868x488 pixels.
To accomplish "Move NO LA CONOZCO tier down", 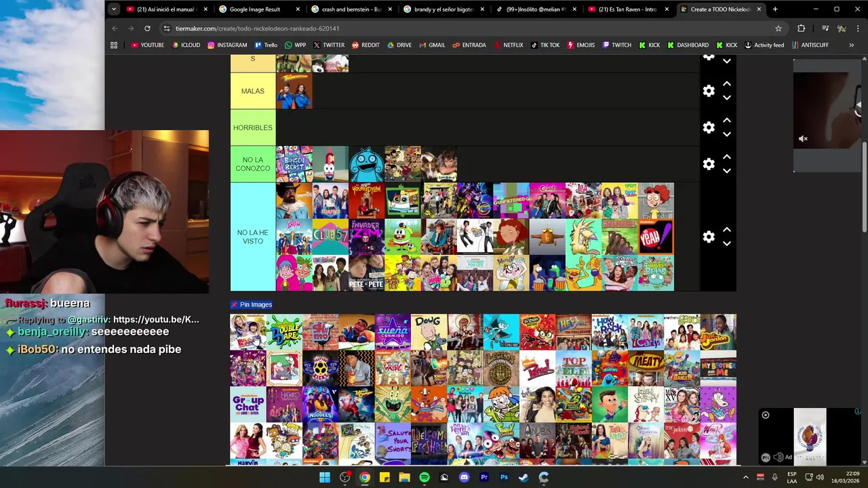I will (726, 171).
